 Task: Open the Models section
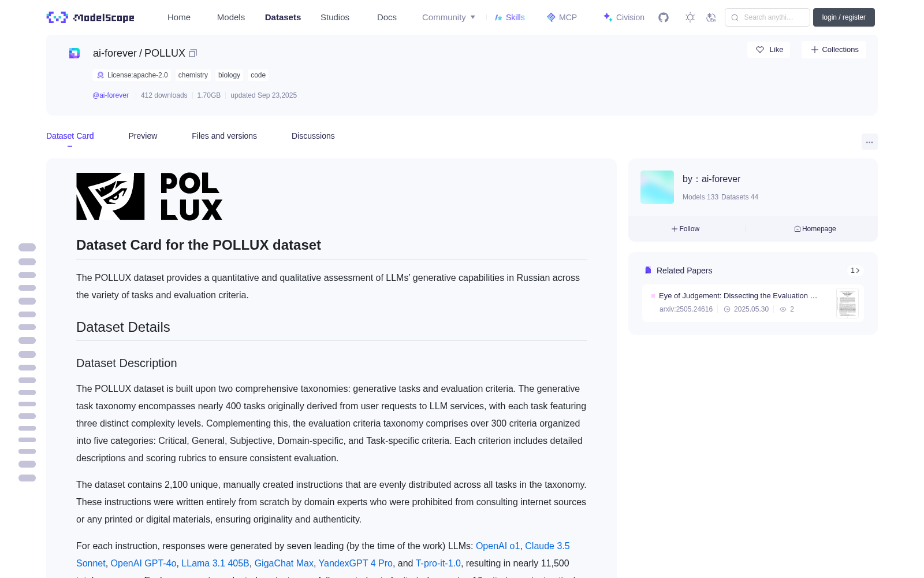coord(231,17)
